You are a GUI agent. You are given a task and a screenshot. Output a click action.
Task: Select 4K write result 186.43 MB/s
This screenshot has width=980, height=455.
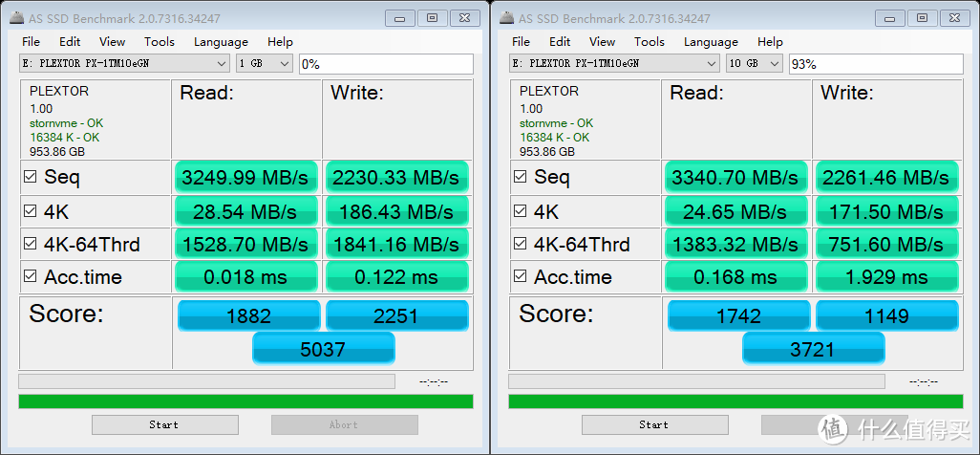396,211
